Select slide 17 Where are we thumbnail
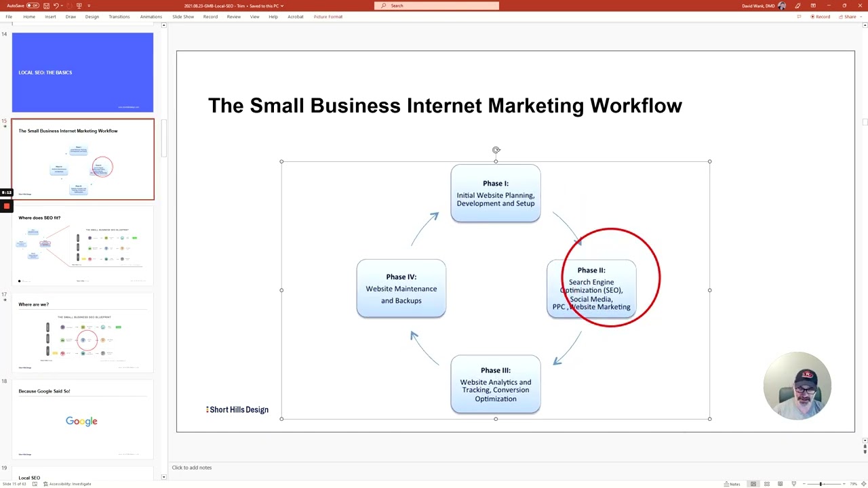This screenshot has width=868, height=488. pos(83,333)
